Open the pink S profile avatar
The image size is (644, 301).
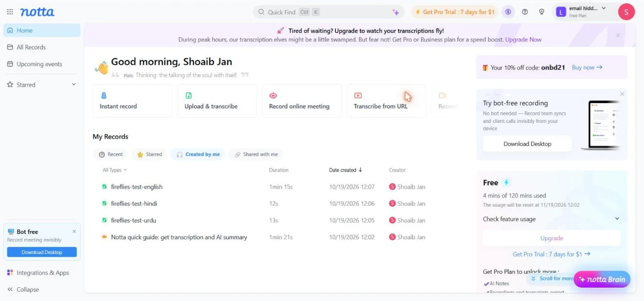[626, 12]
